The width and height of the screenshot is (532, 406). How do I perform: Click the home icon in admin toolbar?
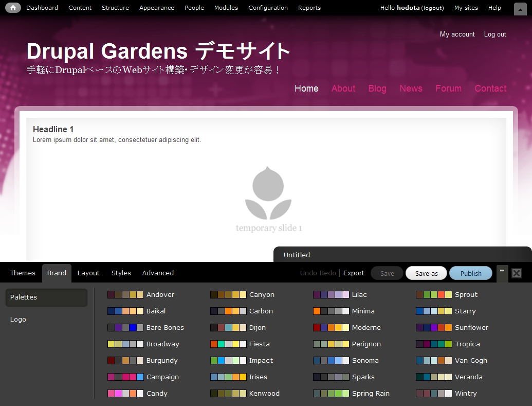(x=13, y=8)
